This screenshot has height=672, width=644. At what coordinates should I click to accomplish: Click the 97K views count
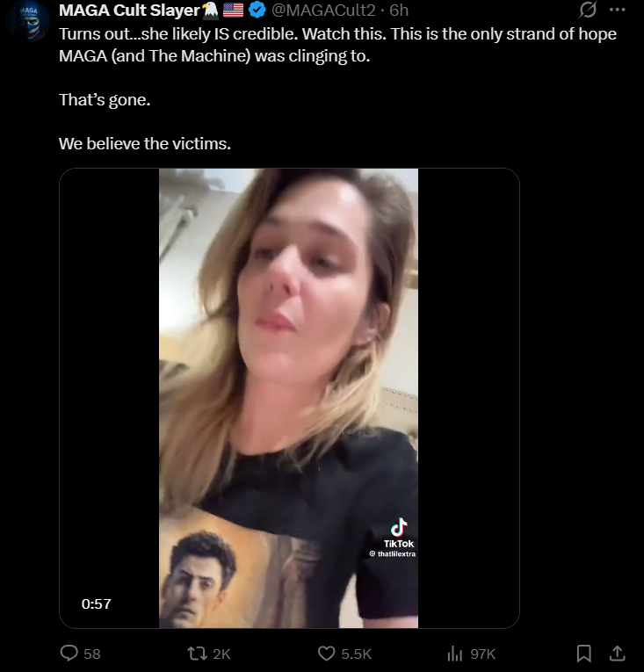[x=483, y=654]
